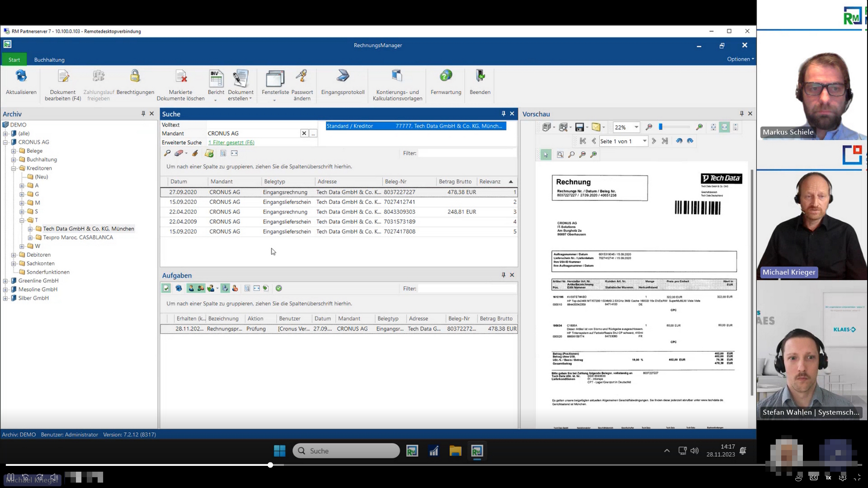The width and height of the screenshot is (868, 488).
Task: Open the 1 Filter gesetzt (F6) link
Action: (x=231, y=143)
